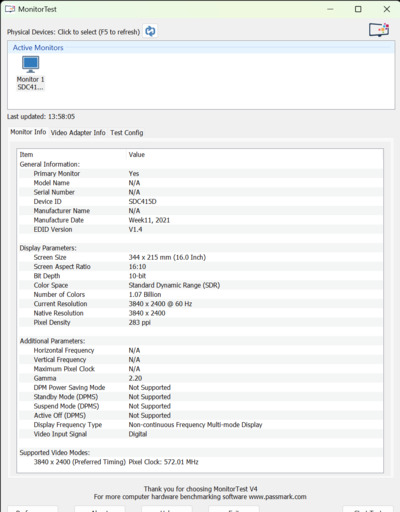Click Screen Size value 344 x 215 mm
The width and height of the screenshot is (400, 512).
[167, 257]
